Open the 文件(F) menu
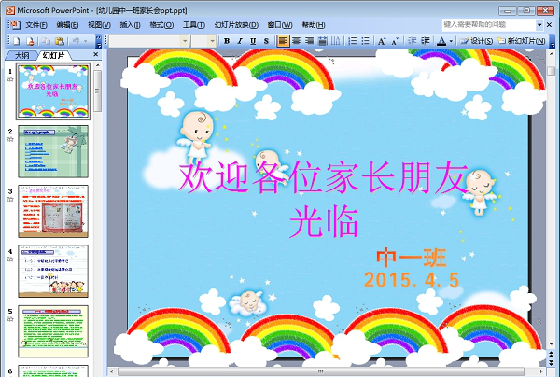 [36, 25]
